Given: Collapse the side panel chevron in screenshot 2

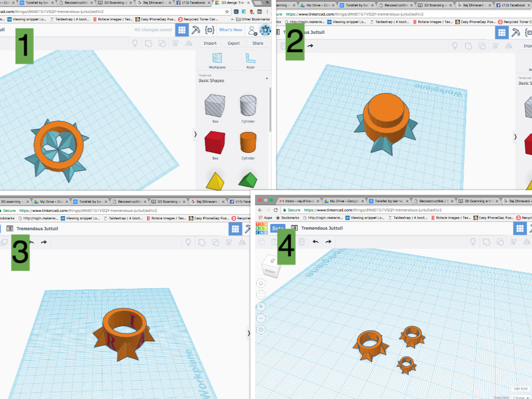Looking at the screenshot, I should (x=515, y=137).
